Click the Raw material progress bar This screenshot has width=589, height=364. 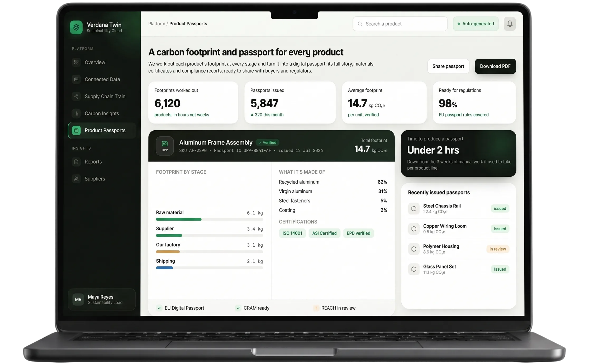point(209,219)
